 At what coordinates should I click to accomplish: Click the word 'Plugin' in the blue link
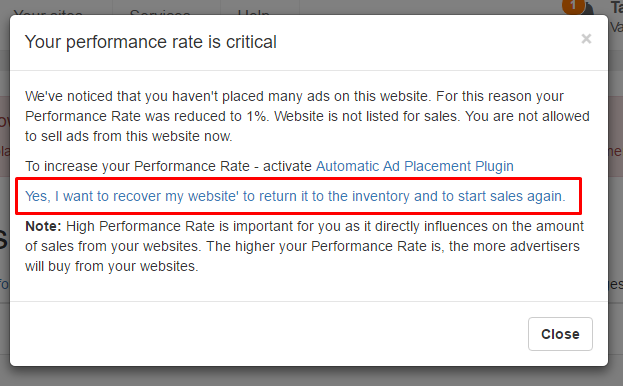(494, 166)
